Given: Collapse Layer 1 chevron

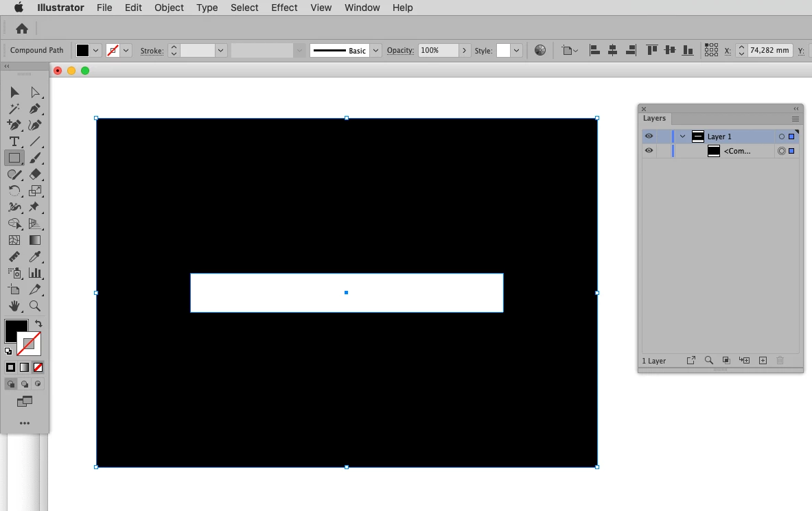Looking at the screenshot, I should (x=682, y=136).
